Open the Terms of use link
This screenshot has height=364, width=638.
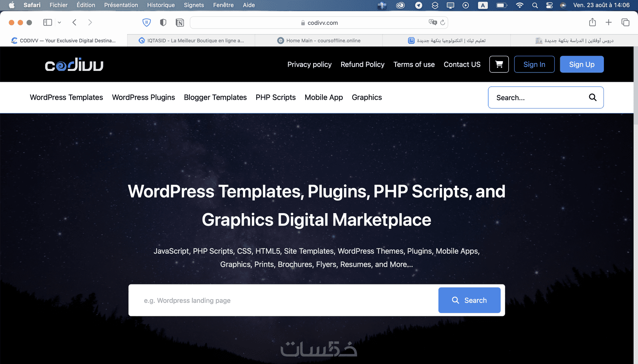(x=414, y=65)
